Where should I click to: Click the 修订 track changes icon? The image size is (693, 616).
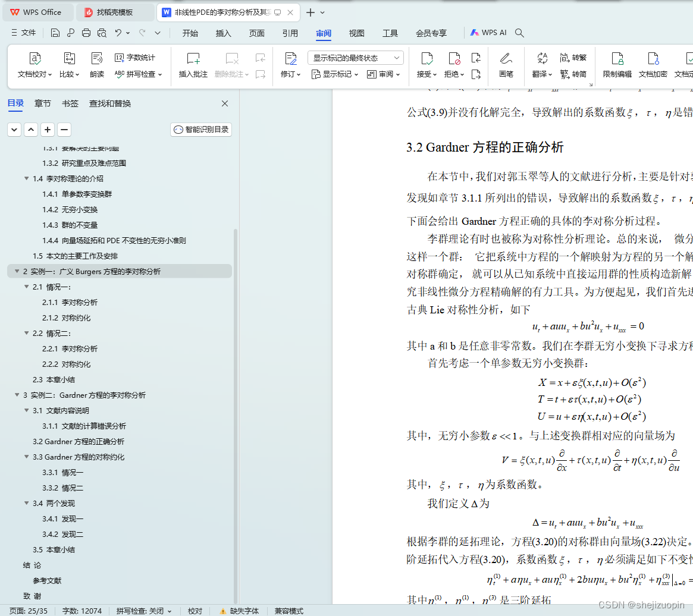290,59
